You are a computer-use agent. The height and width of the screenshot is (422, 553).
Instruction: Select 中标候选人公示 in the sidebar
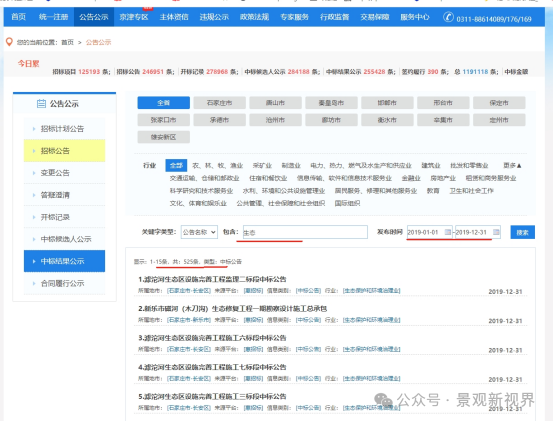coord(64,239)
